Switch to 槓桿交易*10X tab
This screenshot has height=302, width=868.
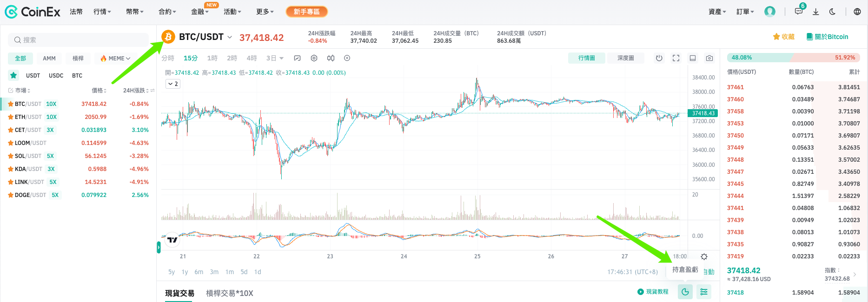click(230, 293)
